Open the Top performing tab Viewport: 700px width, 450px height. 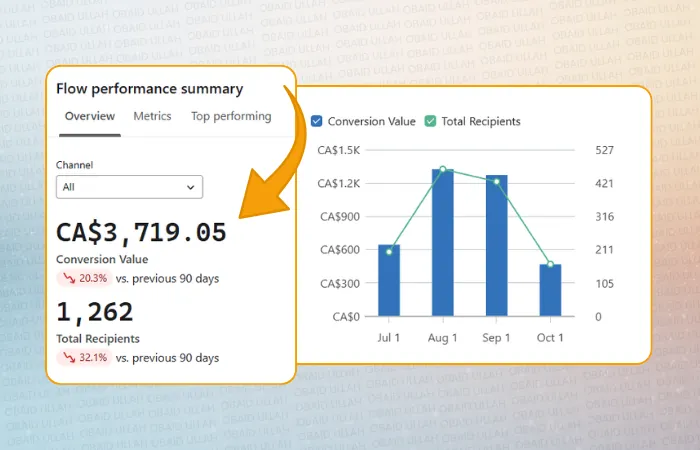point(231,117)
